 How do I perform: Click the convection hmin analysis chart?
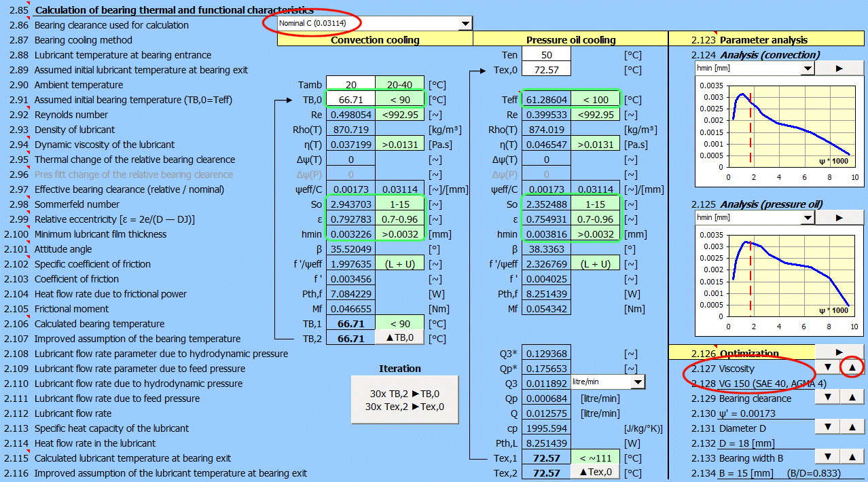pos(778,130)
